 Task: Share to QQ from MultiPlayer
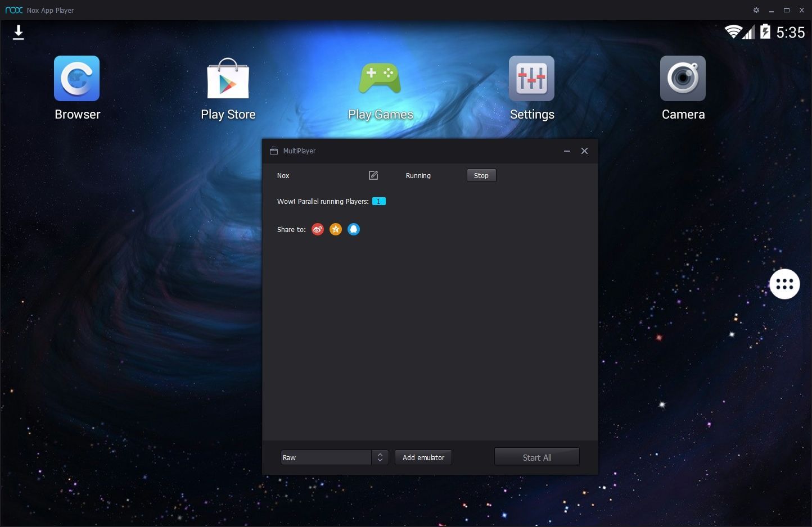point(353,229)
